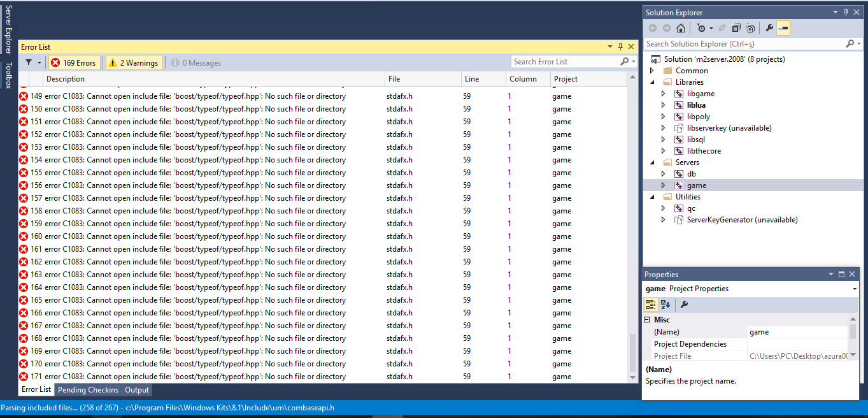This screenshot has width=868, height=418.
Task: Click the qc project icon
Action: pos(678,208)
